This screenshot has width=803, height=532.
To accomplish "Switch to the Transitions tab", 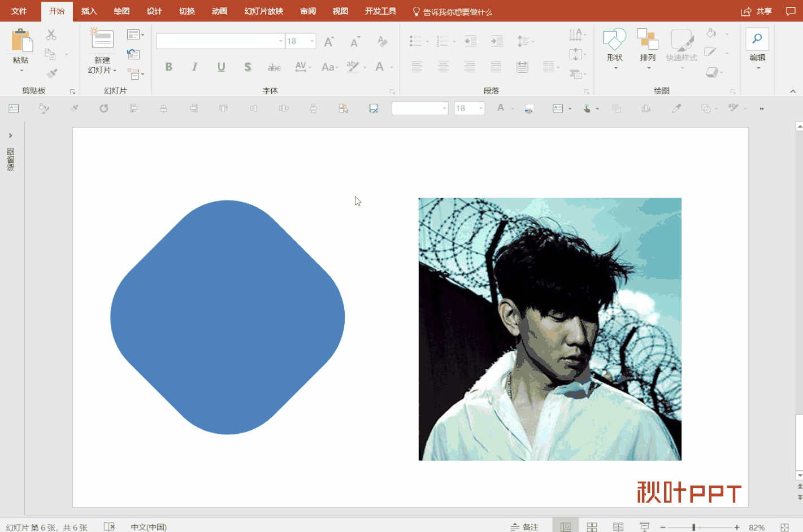I will pos(187,11).
